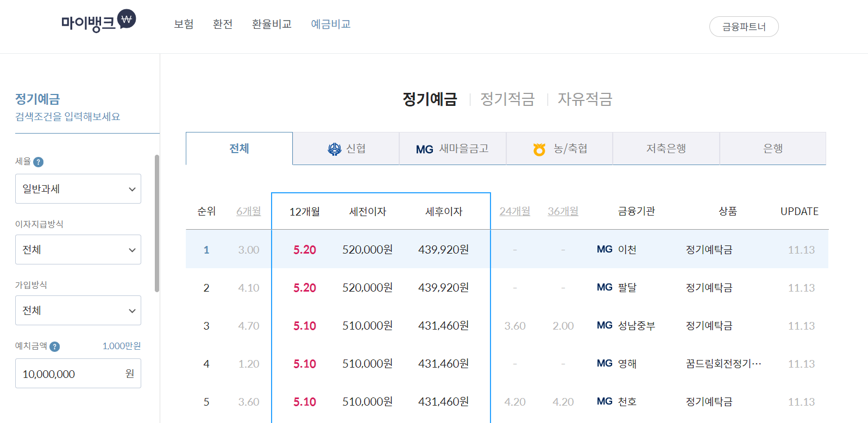Viewport: 868px width, 423px height.
Task: Open the 가입방식 dropdown
Action: tap(78, 310)
